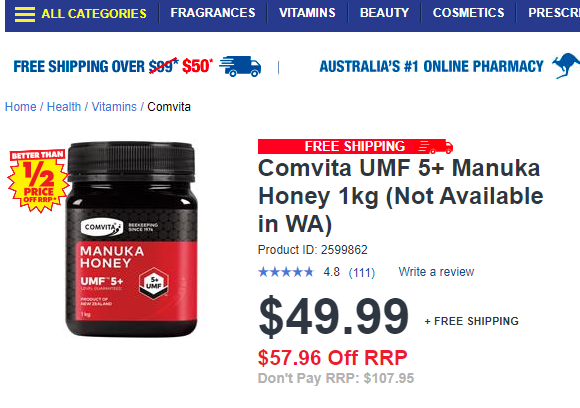Click the Better Than Half Price badge
This screenshot has width=580, height=408.
tap(38, 181)
